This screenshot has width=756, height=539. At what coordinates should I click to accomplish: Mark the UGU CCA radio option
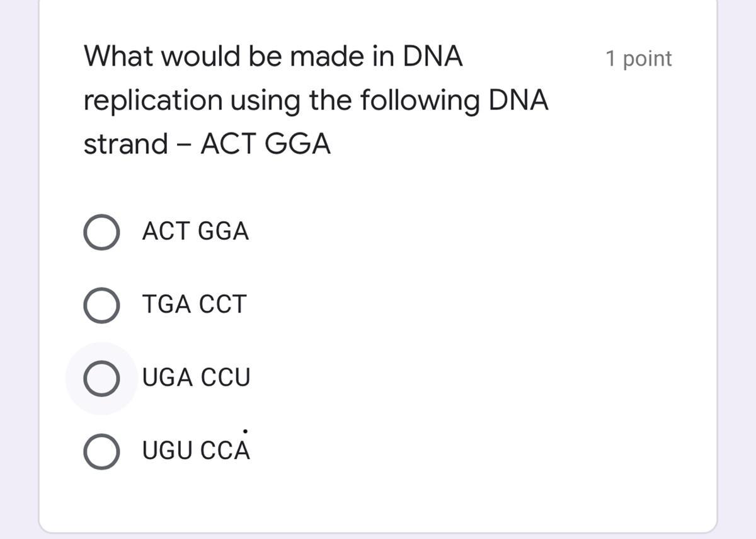[x=101, y=451]
